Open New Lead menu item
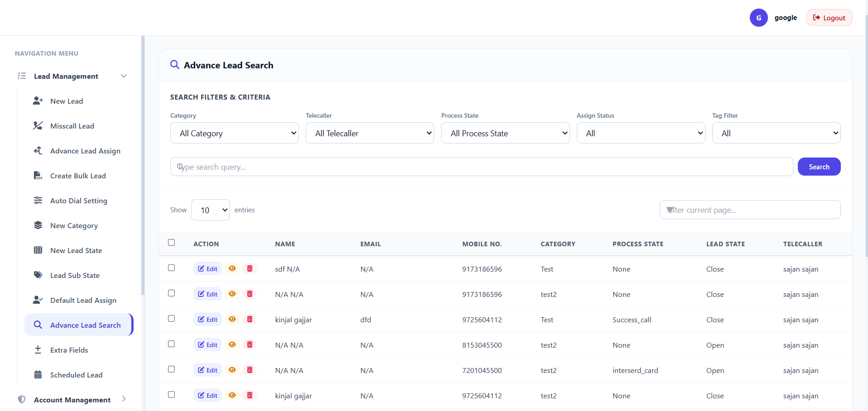 click(79, 101)
